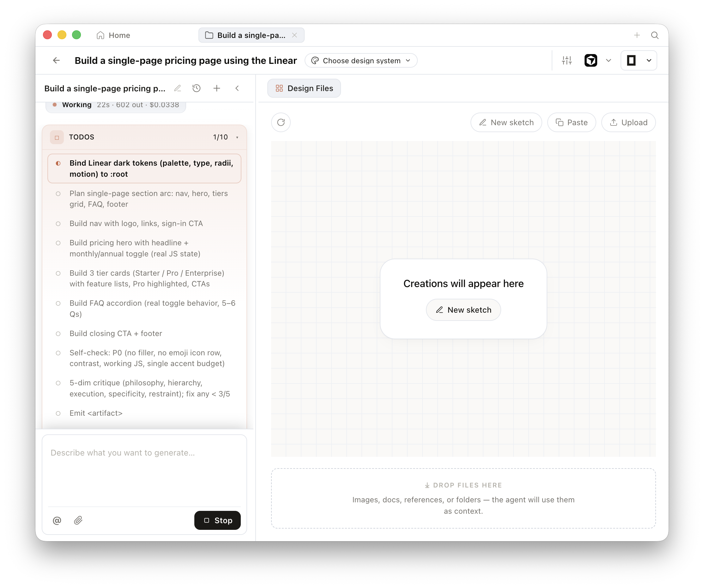Switch to the 'Build a single-pa...' tab
The width and height of the screenshot is (704, 588).
[x=251, y=35]
